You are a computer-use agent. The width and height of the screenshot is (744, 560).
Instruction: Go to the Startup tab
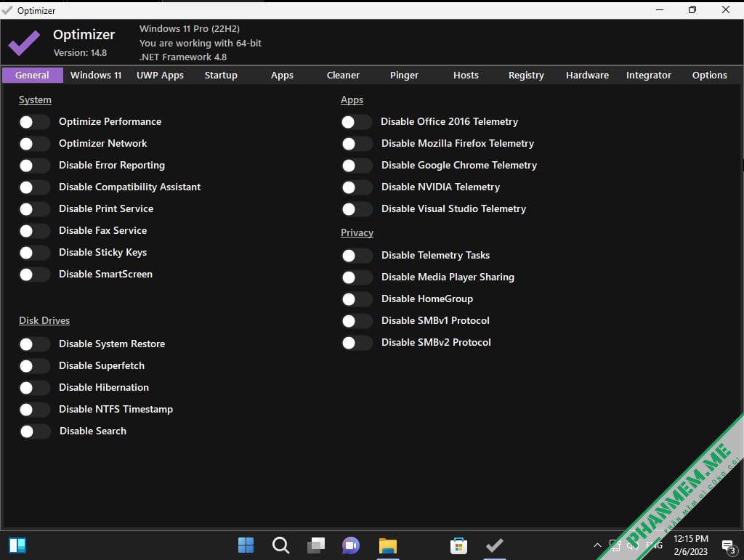[x=221, y=76]
